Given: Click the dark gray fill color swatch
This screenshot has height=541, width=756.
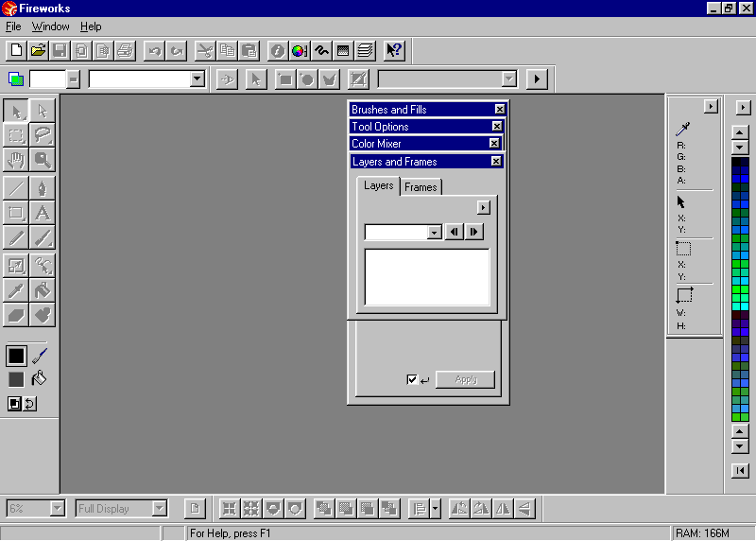Looking at the screenshot, I should [16, 379].
